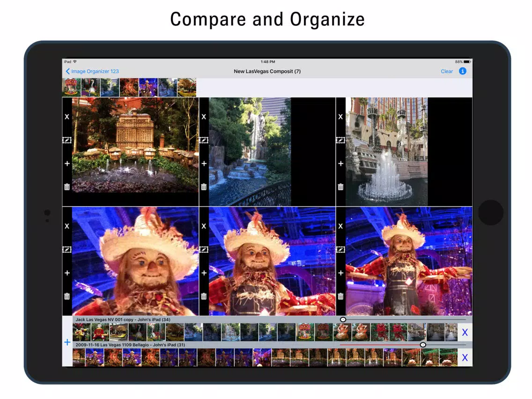The width and height of the screenshot is (532, 399).
Task: Edit the bottom-left scarecrow close-up photo
Action: coord(67,250)
